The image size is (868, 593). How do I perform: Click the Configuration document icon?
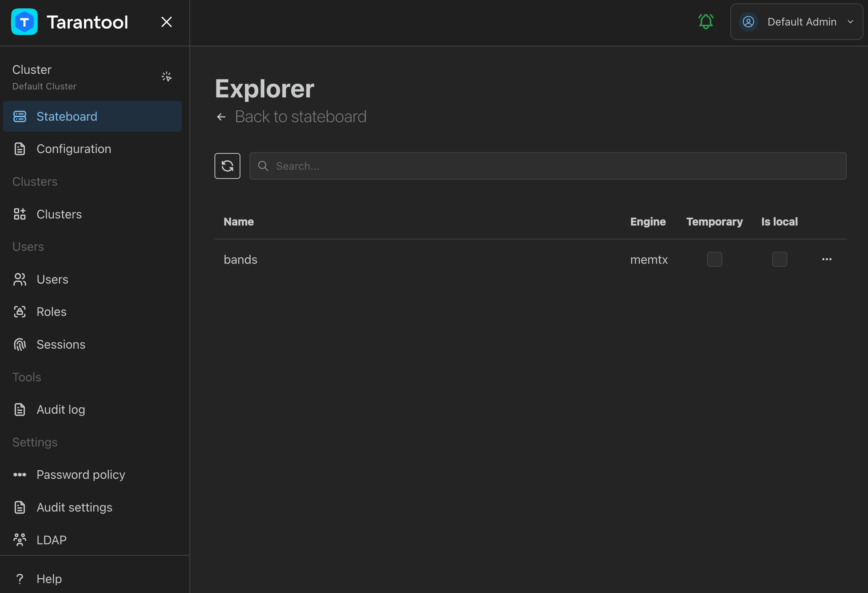point(20,149)
